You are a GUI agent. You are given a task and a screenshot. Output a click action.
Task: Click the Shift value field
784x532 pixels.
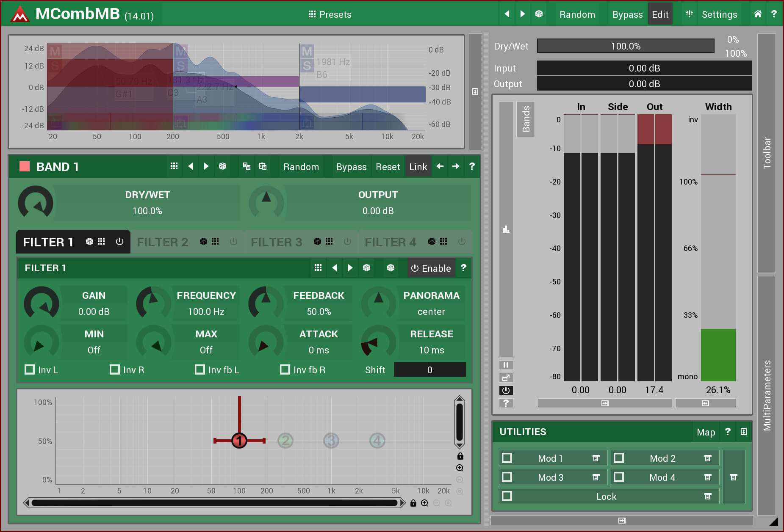(429, 370)
